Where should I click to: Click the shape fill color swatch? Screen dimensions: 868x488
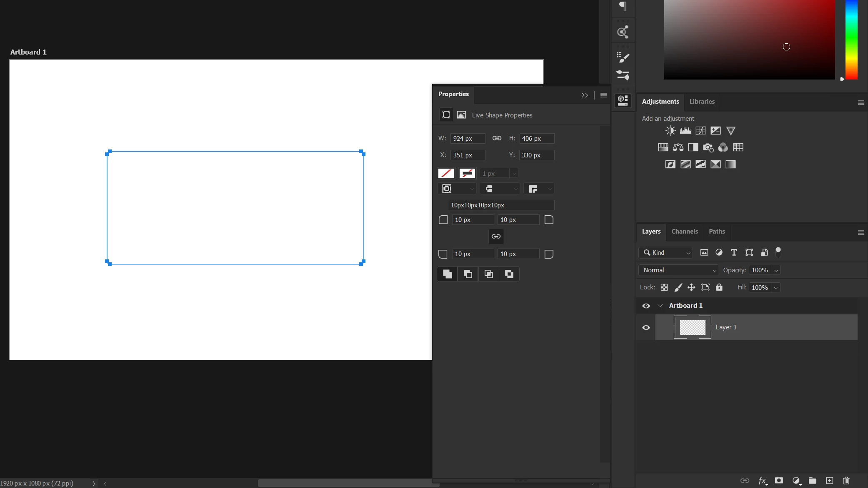[446, 173]
